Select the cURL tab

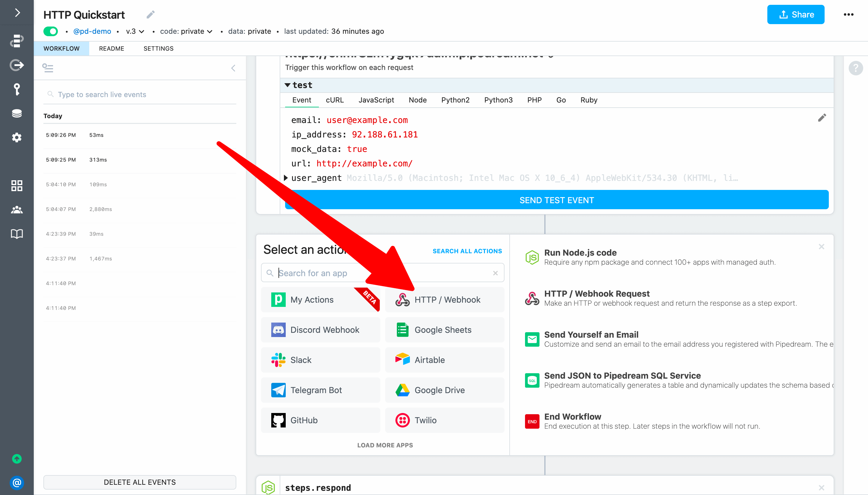[335, 100]
